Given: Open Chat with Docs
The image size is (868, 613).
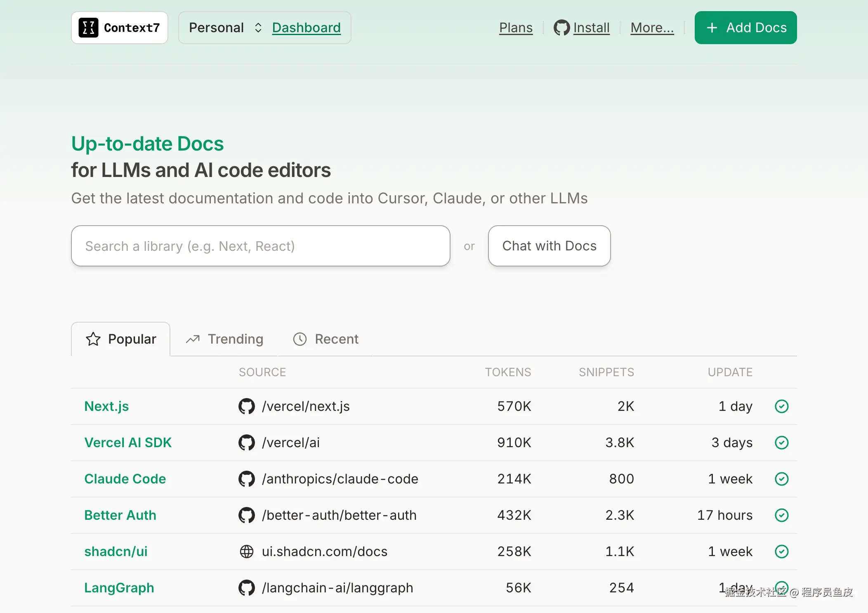Looking at the screenshot, I should click(549, 246).
